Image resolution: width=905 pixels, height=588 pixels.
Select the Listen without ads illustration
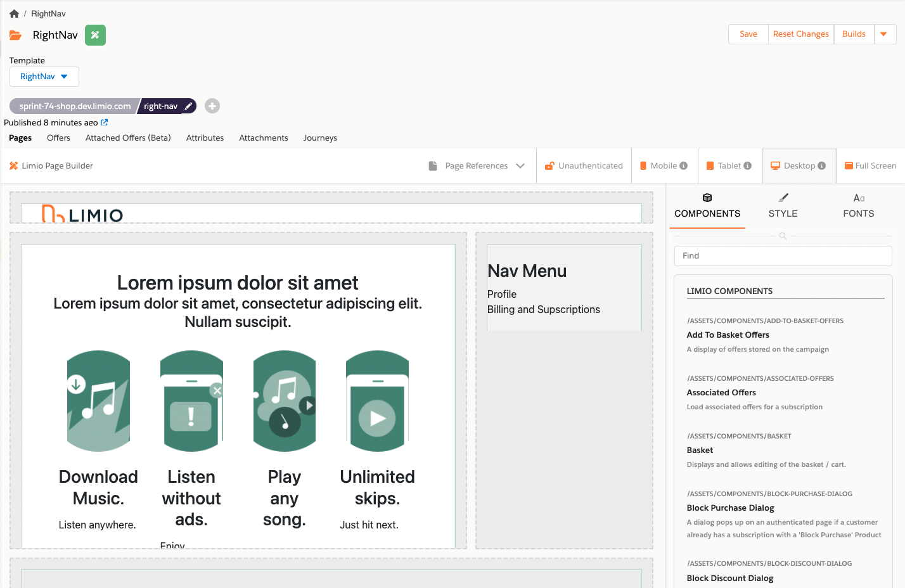click(x=191, y=401)
